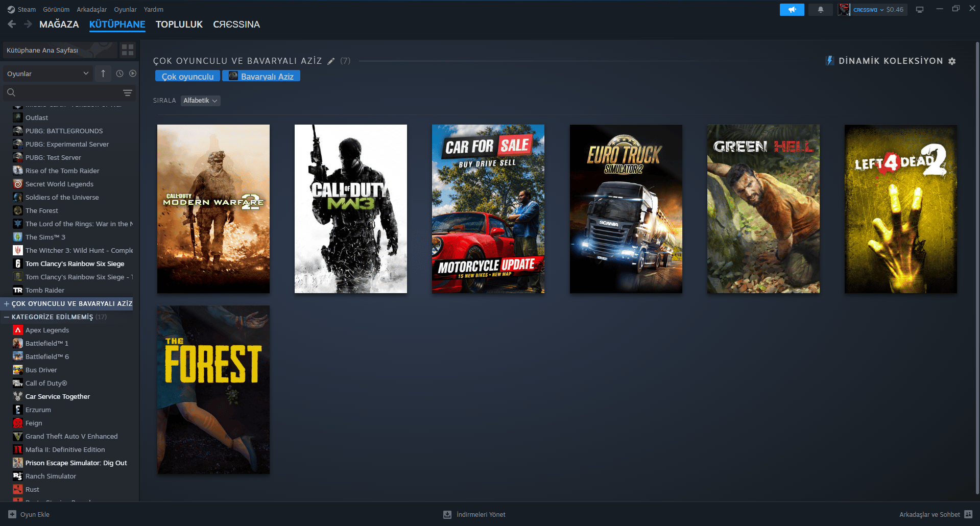
Task: Click the Grand Theft Auto V icon
Action: click(x=18, y=436)
